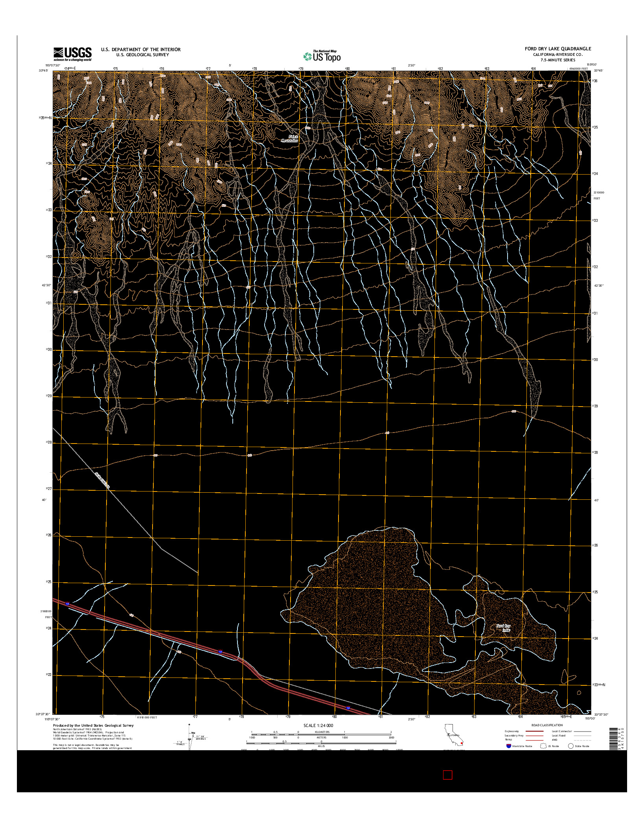The image size is (644, 821).
Task: Click the 4WD dashed line in the legend
Action: point(582,740)
